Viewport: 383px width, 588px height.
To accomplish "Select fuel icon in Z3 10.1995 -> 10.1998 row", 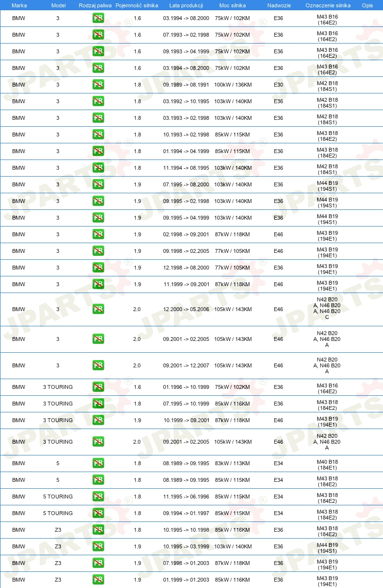I will (98, 530).
